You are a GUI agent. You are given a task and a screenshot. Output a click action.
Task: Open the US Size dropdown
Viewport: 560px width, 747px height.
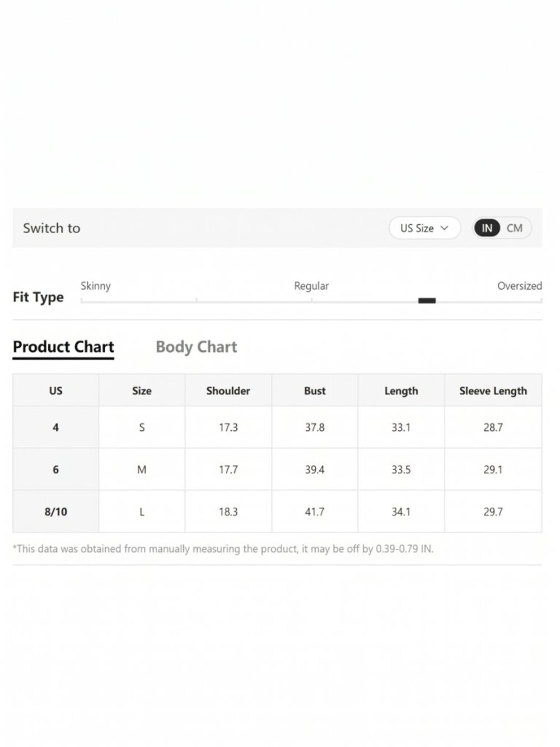(424, 228)
